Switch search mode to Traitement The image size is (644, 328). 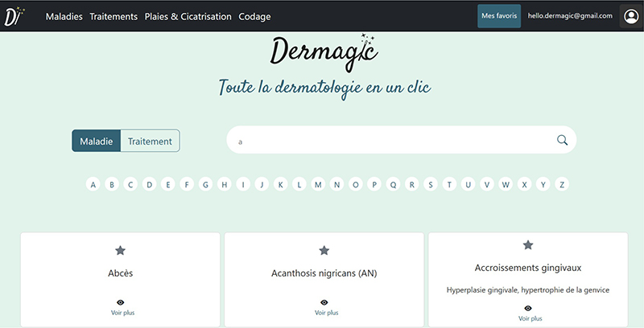click(150, 141)
